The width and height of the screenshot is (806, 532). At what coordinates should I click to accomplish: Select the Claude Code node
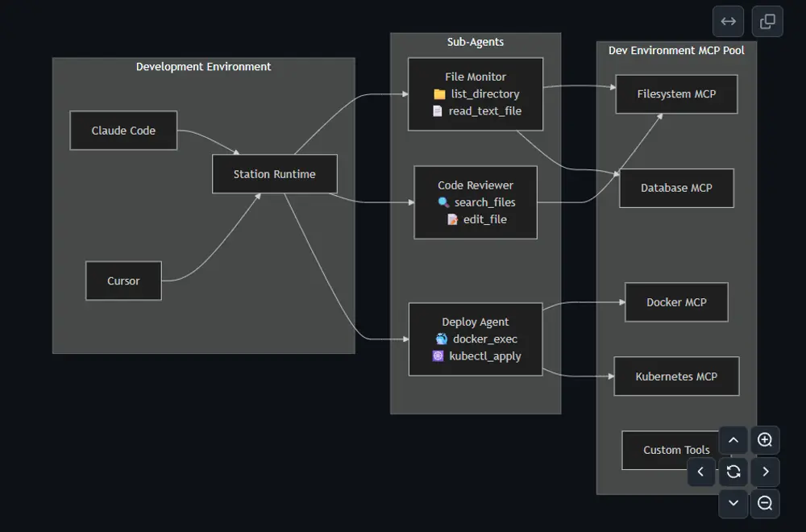tap(123, 131)
